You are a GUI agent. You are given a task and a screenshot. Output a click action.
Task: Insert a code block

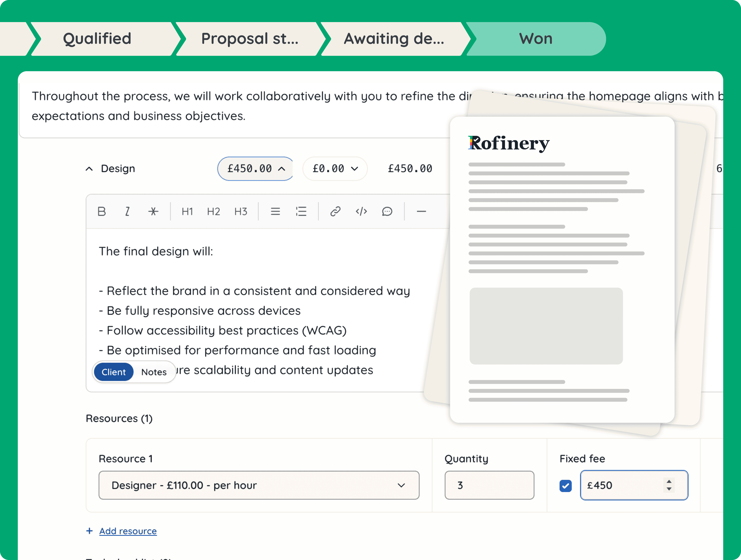[x=361, y=211]
